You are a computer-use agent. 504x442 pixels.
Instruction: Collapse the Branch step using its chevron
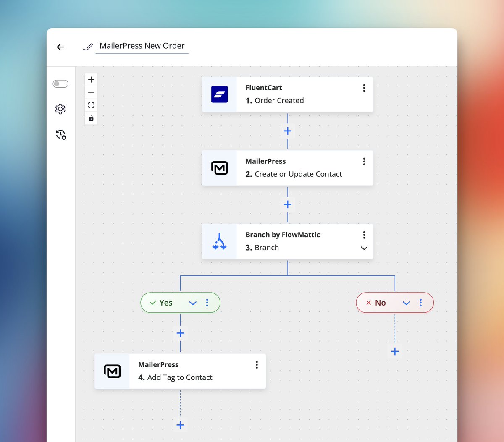tap(364, 248)
